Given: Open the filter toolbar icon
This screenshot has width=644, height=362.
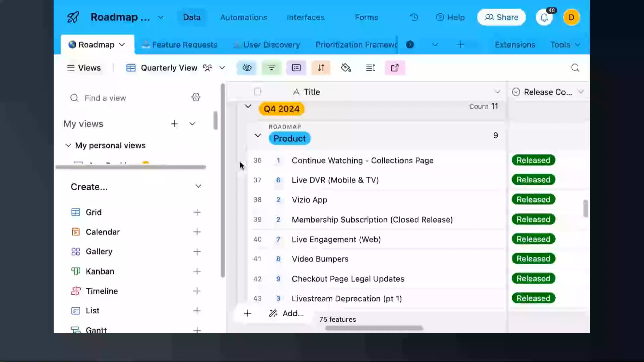Looking at the screenshot, I should (x=271, y=68).
